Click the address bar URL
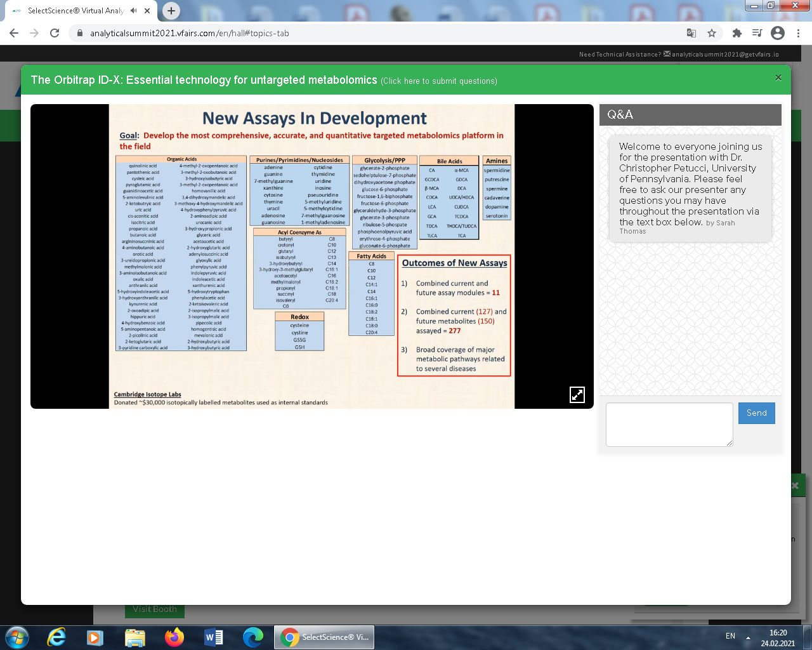 pos(189,33)
